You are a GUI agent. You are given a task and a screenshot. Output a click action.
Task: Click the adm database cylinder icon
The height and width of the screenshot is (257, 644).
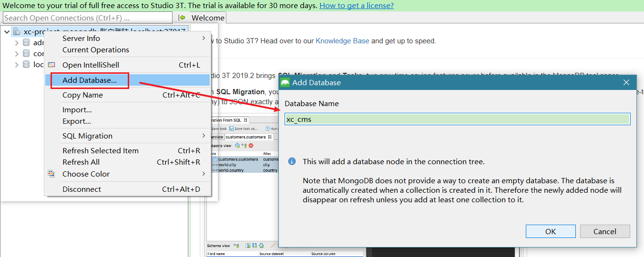pyautogui.click(x=26, y=42)
